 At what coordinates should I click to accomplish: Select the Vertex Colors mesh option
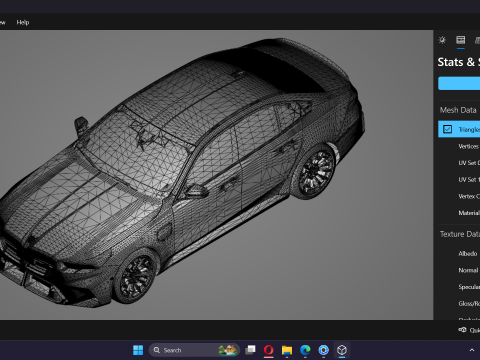click(x=469, y=196)
